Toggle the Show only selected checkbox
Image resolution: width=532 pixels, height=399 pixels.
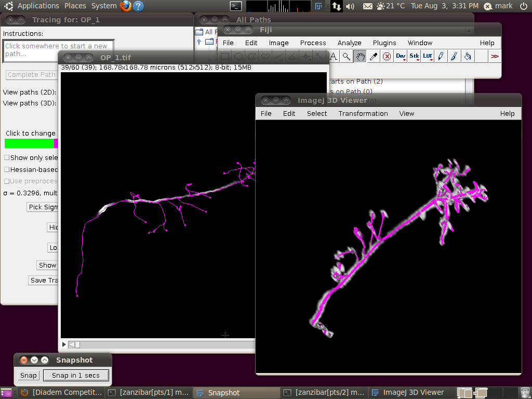(x=7, y=158)
